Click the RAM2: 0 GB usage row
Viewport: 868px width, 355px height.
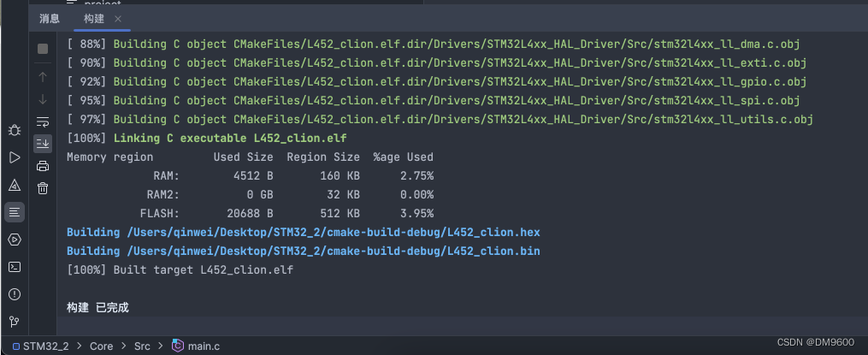(290, 194)
